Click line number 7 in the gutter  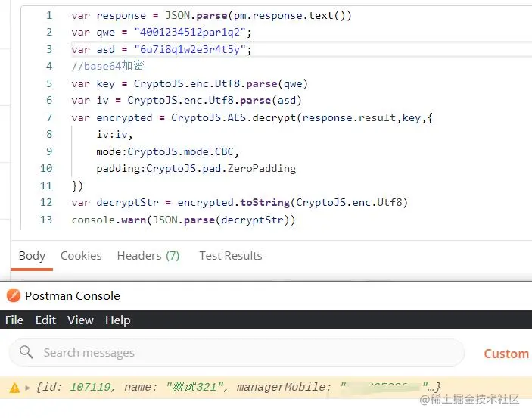point(49,117)
